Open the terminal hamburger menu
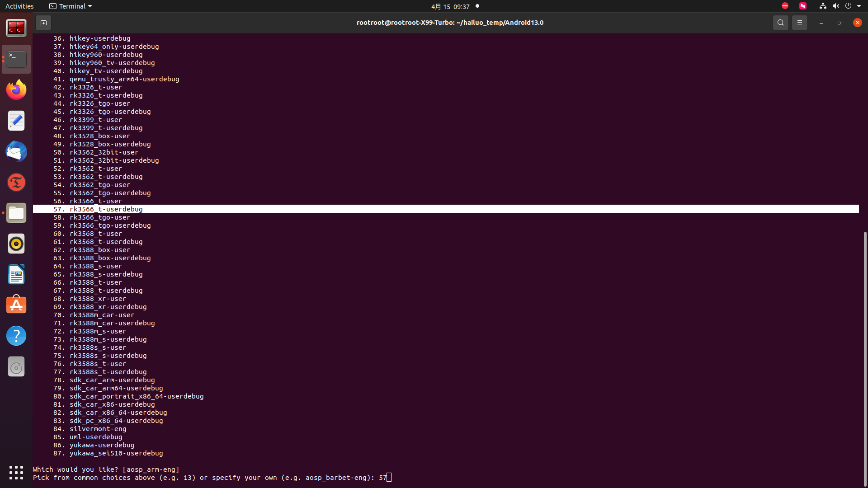868x488 pixels. click(799, 23)
